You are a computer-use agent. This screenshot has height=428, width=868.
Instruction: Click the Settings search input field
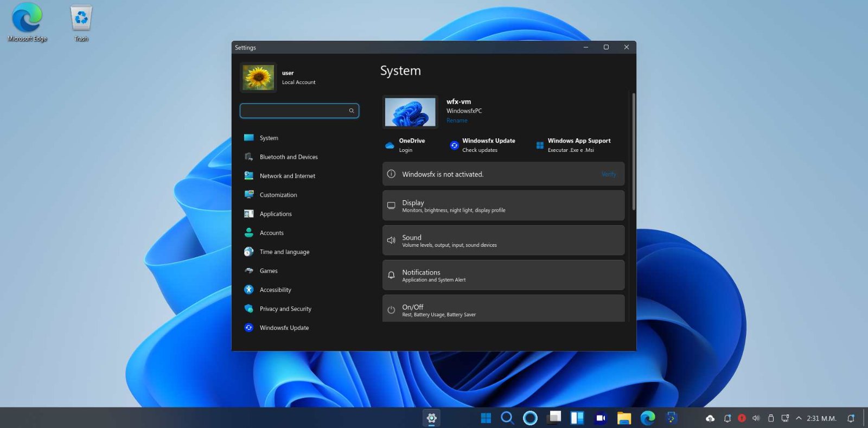pos(299,111)
